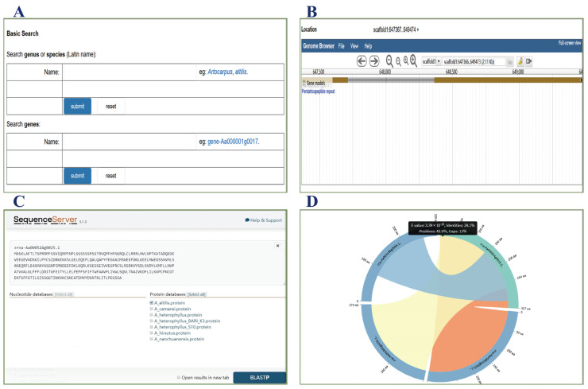Enable Open results in new tab
Viewport: 588px width, 389px height.
tap(179, 377)
